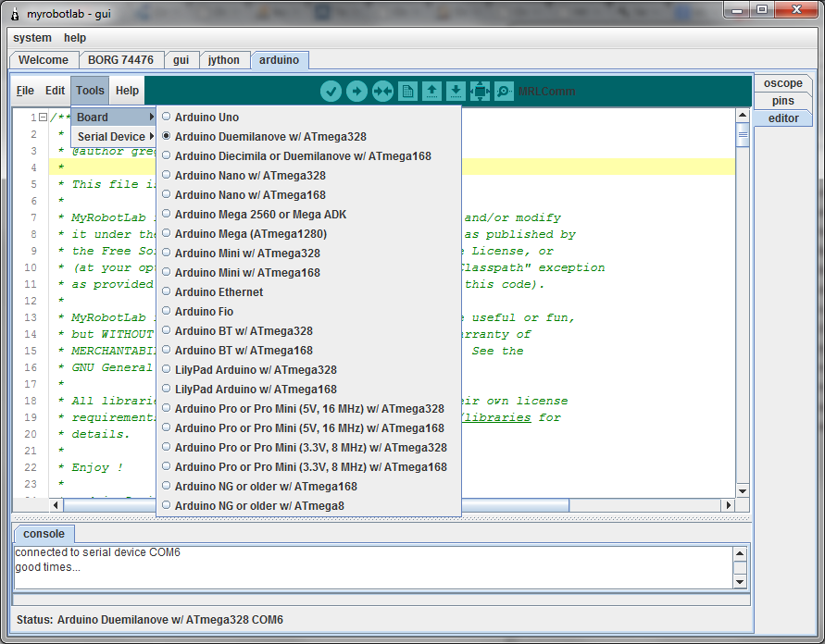Select Arduino Uno board
The width and height of the screenshot is (825, 644).
(x=309, y=118)
